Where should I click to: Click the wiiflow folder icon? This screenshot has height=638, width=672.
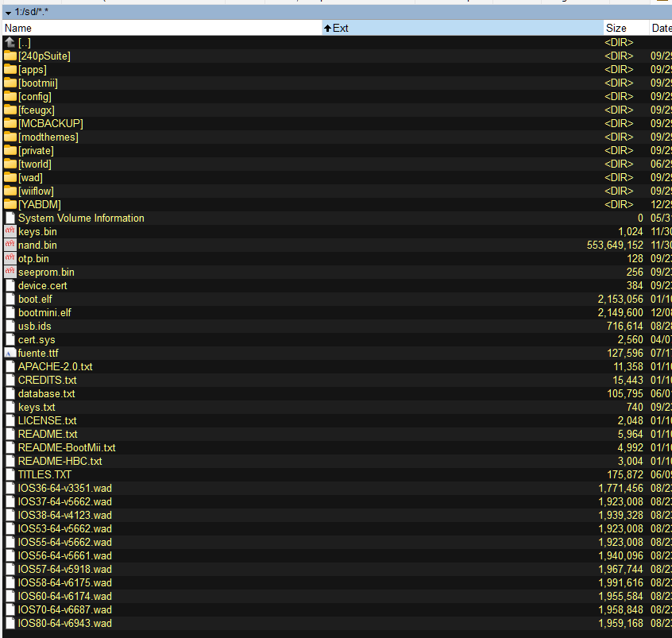pyautogui.click(x=10, y=191)
